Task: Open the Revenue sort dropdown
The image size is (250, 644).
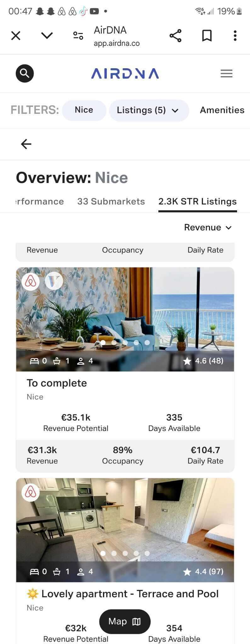Action: click(208, 227)
